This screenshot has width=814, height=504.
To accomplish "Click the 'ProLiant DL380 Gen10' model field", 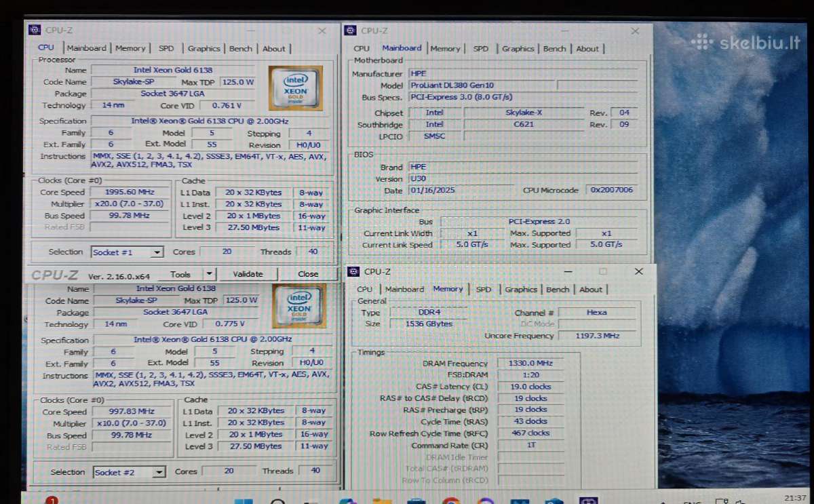I will (x=481, y=85).
